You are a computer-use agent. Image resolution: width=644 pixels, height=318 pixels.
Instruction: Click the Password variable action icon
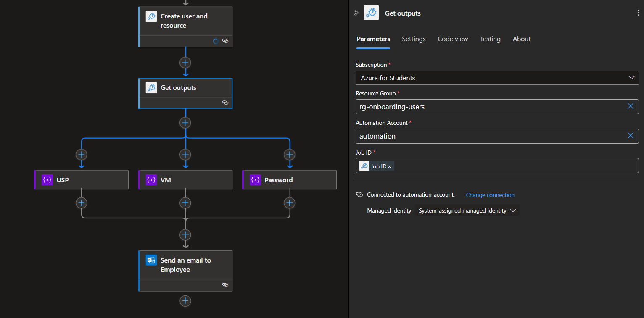coord(255,180)
